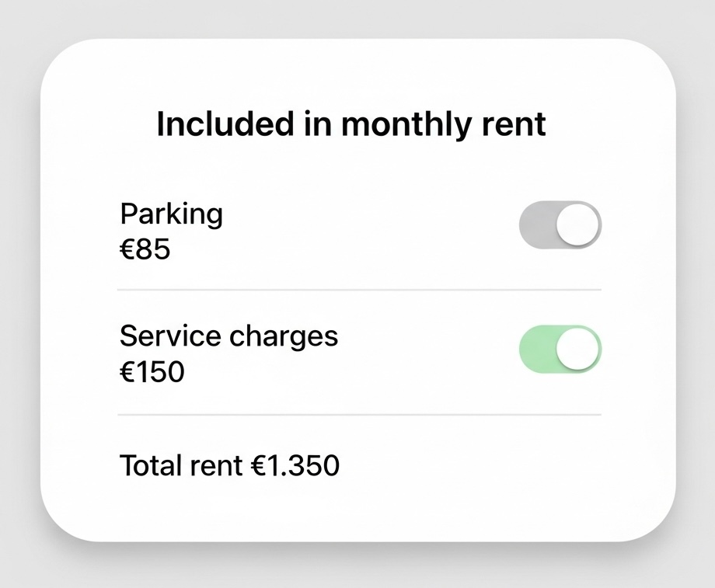The width and height of the screenshot is (715, 588).
Task: Select the €150 price under Service charges
Action: (x=152, y=372)
